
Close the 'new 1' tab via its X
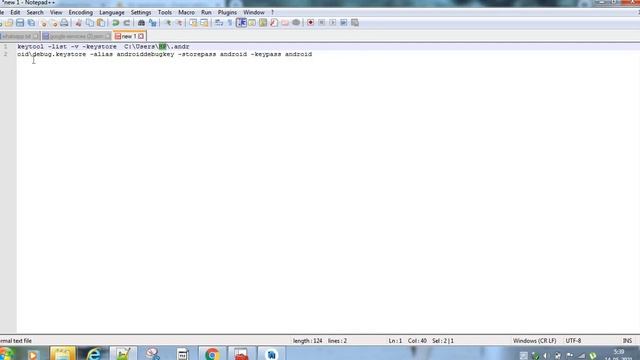141,36
